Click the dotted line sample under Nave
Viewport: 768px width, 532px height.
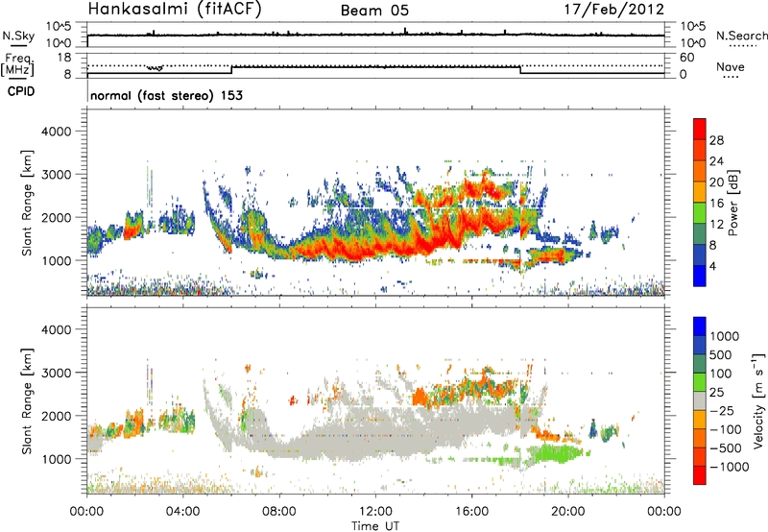(731, 78)
